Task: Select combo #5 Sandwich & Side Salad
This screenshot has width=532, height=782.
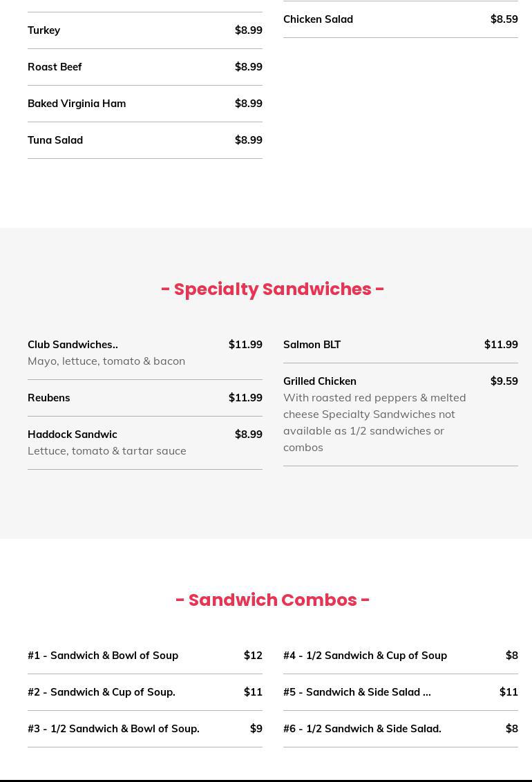Action: coord(357,692)
